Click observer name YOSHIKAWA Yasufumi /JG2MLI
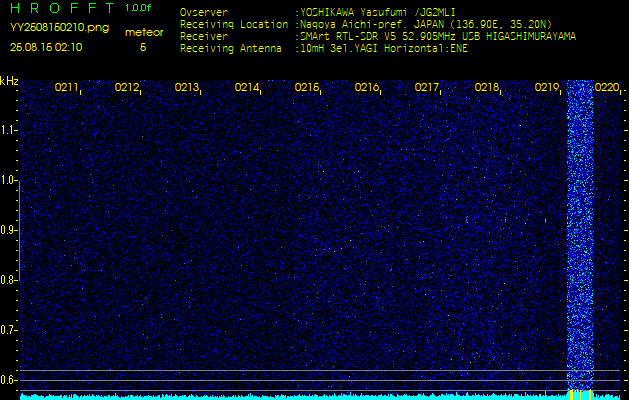 click(x=378, y=12)
